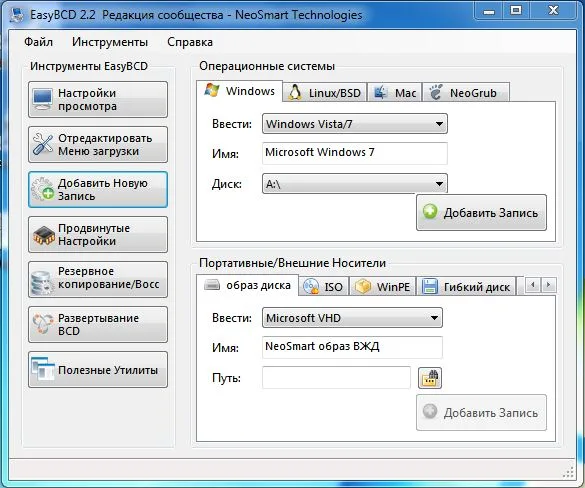Browse for VHD path with binoculars icon
Image resolution: width=585 pixels, height=488 pixels.
[x=430, y=378]
